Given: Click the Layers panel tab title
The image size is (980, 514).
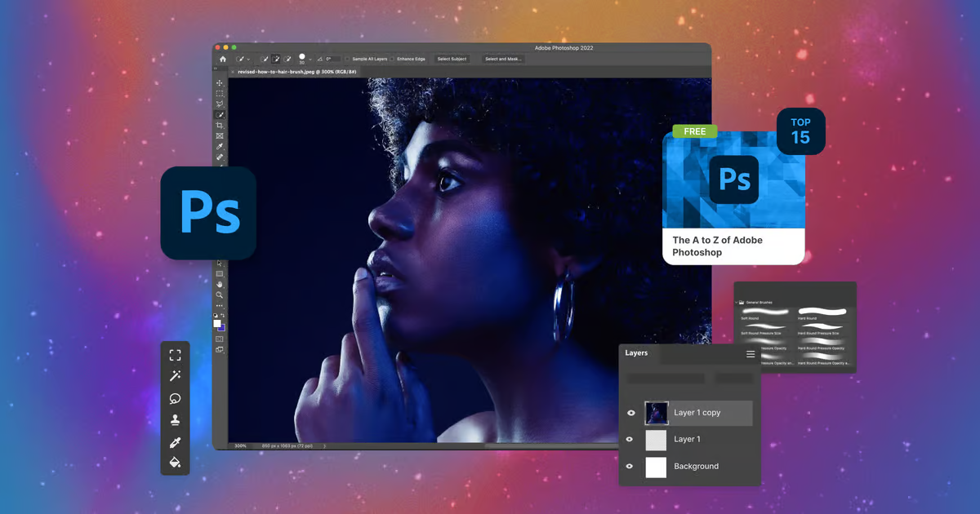Looking at the screenshot, I should (x=637, y=353).
